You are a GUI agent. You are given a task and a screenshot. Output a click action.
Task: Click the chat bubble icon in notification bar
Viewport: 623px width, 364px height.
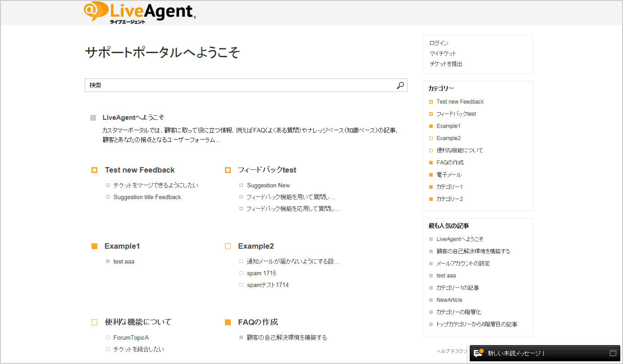click(x=479, y=353)
